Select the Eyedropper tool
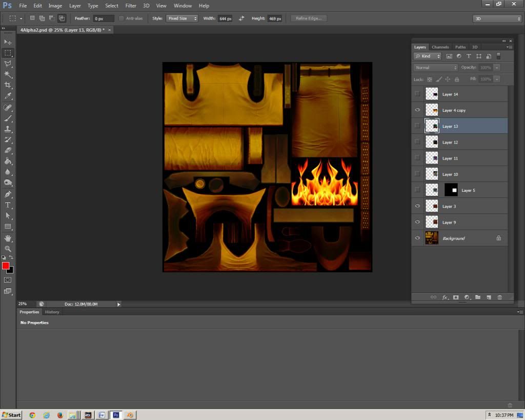Viewport: 525px width, 420px height. 8,96
